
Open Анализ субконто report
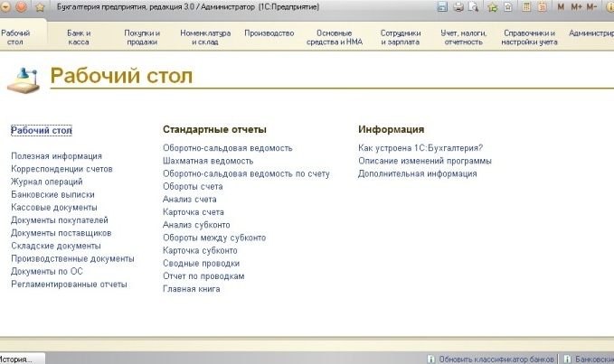pyautogui.click(x=196, y=225)
